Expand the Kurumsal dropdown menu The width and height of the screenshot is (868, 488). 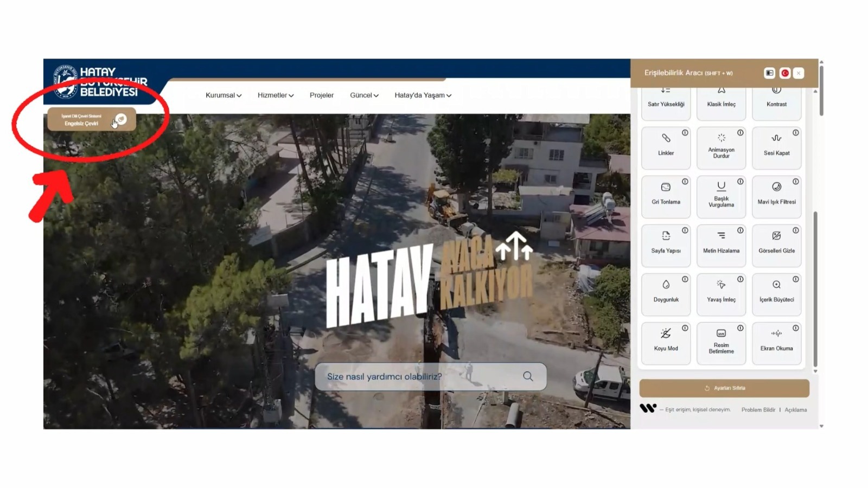pos(223,95)
